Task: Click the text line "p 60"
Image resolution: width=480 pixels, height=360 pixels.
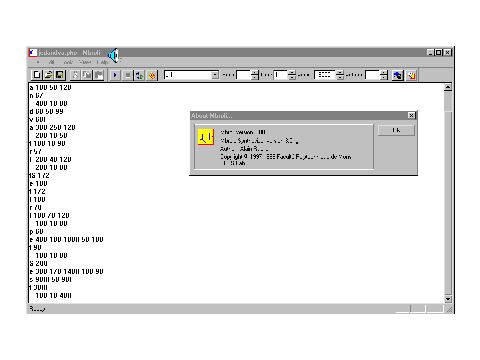Action: tap(36, 231)
